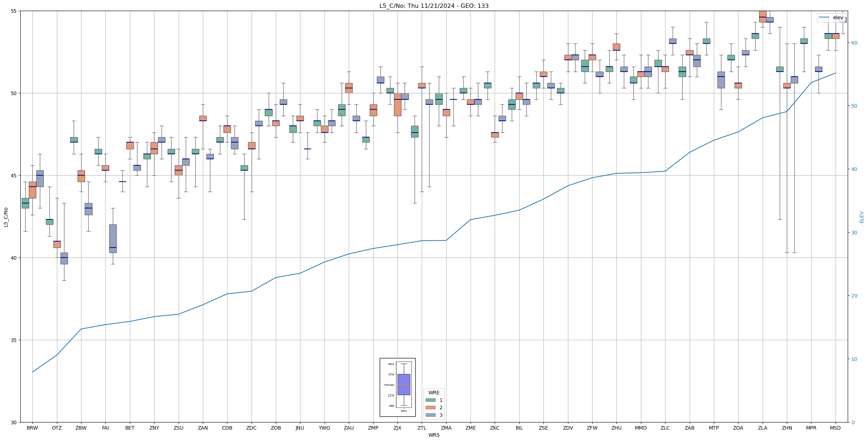Click the tall blue FAI box
The width and height of the screenshot is (868, 441).
tap(113, 238)
